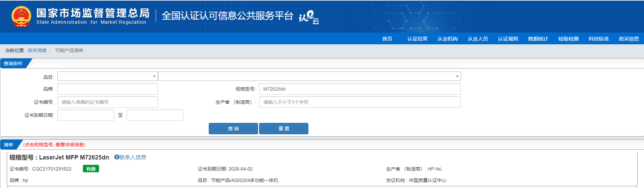Click the 证书到期日期 2026-04-02 text
The image size is (644, 188).
pos(225,169)
